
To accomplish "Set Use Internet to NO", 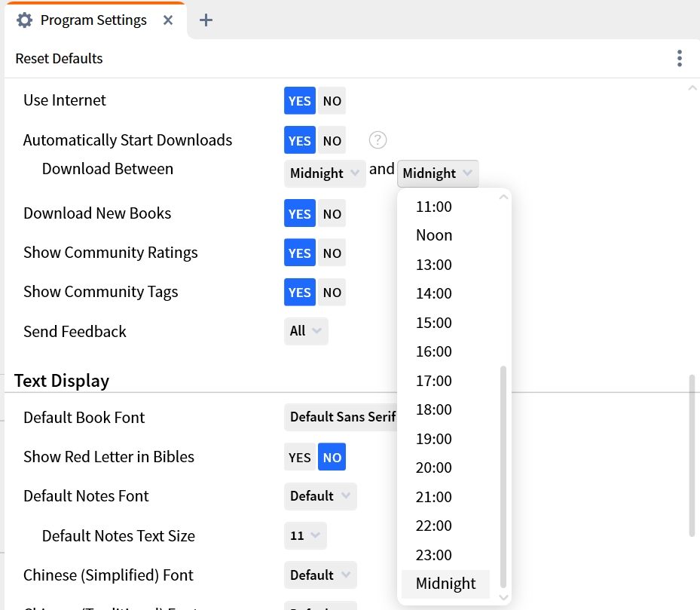I will 332,101.
